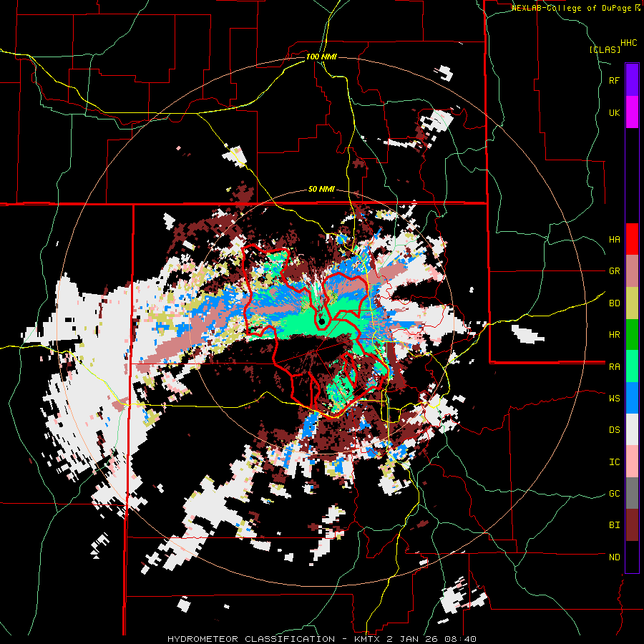Click the GR legend label
Screen dimensions: 644x644
pyautogui.click(x=614, y=271)
